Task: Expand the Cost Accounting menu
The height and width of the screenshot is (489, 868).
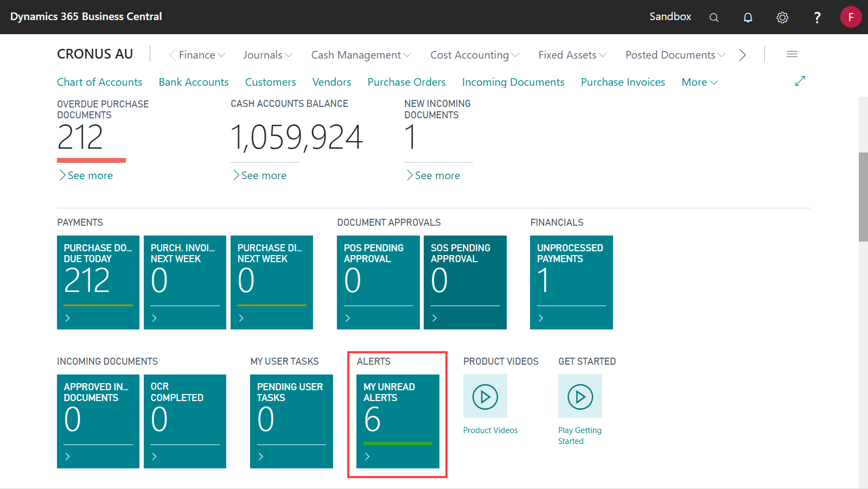Action: 475,55
